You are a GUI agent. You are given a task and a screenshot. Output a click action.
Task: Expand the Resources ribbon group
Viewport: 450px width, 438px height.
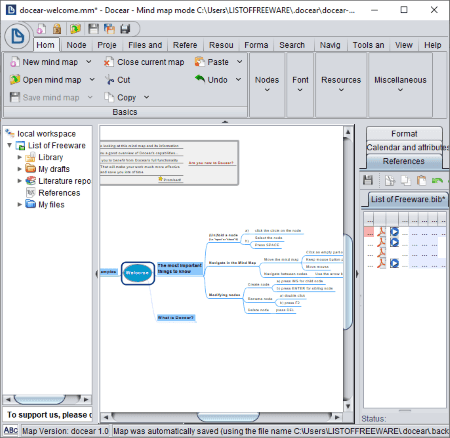coord(341,84)
